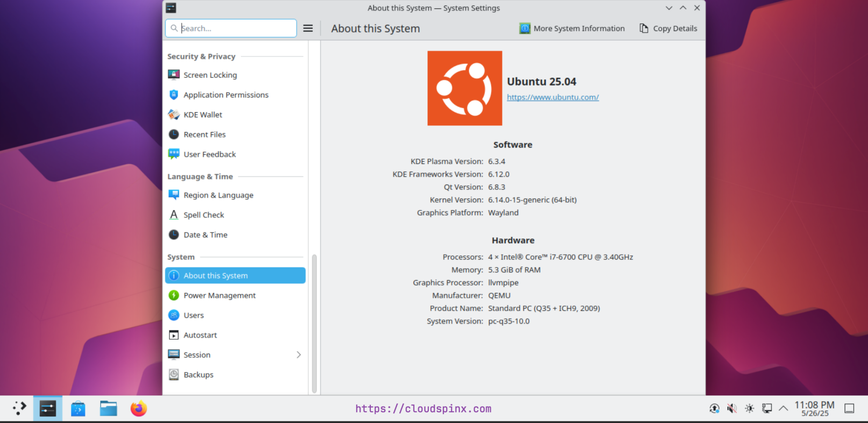
Task: Open the Ubuntu website link
Action: click(x=552, y=97)
